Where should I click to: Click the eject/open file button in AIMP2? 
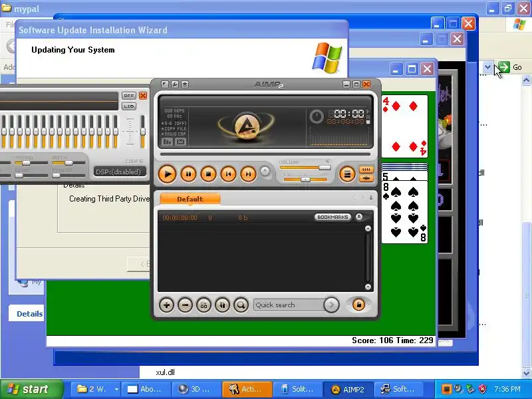(265, 171)
